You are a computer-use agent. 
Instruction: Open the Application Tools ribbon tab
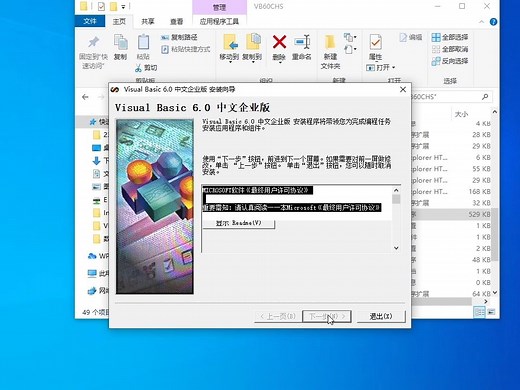219,22
